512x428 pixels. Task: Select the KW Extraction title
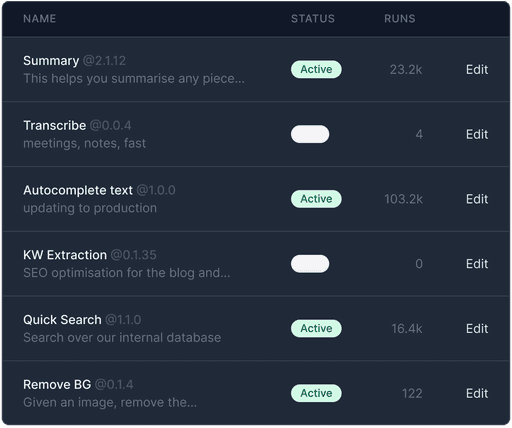click(x=65, y=255)
